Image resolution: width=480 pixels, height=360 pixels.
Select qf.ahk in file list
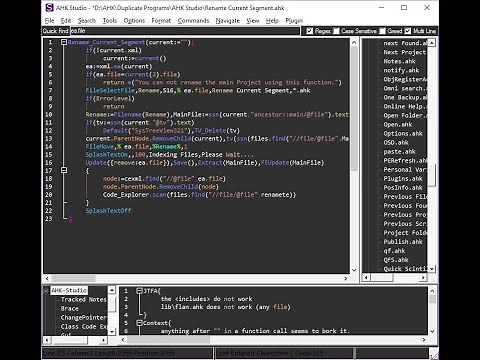coord(394,250)
